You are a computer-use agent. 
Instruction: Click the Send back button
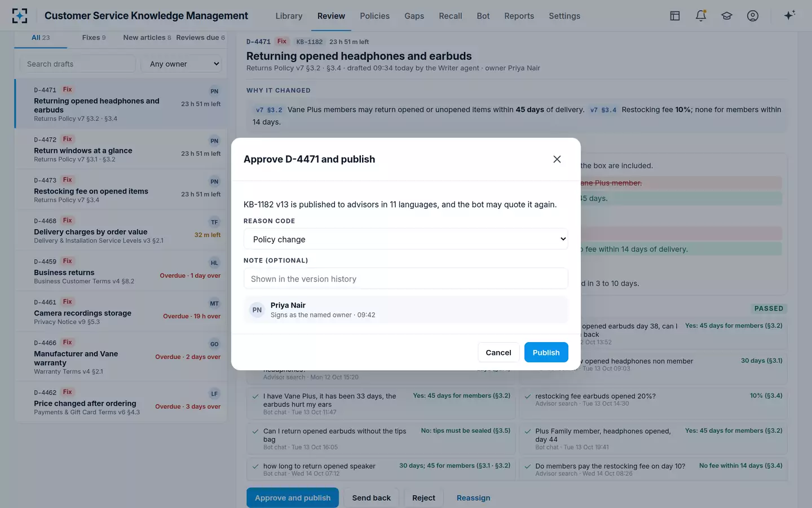coord(372,498)
